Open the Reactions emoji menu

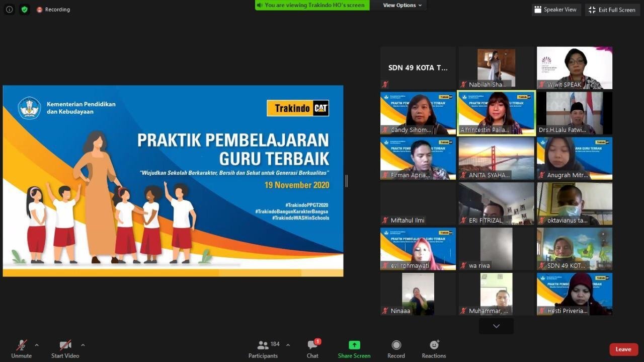click(434, 345)
